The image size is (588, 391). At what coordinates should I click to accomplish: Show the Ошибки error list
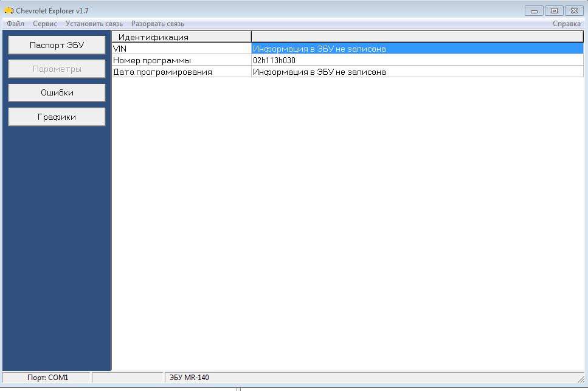click(57, 92)
